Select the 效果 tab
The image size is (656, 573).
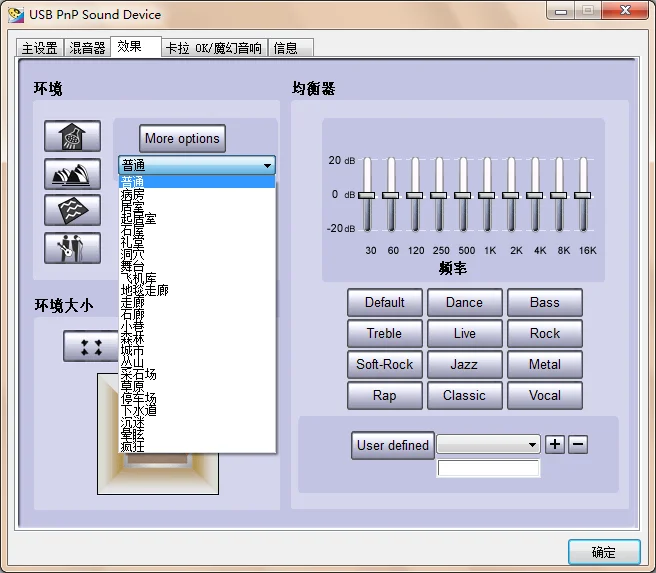pyautogui.click(x=136, y=46)
